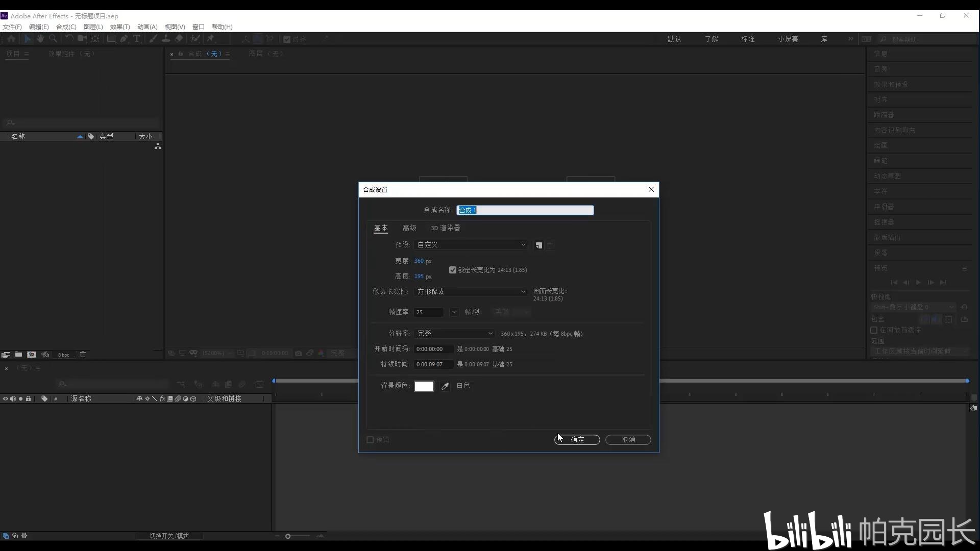Click the 取消 button
980x551 pixels.
pos(628,439)
